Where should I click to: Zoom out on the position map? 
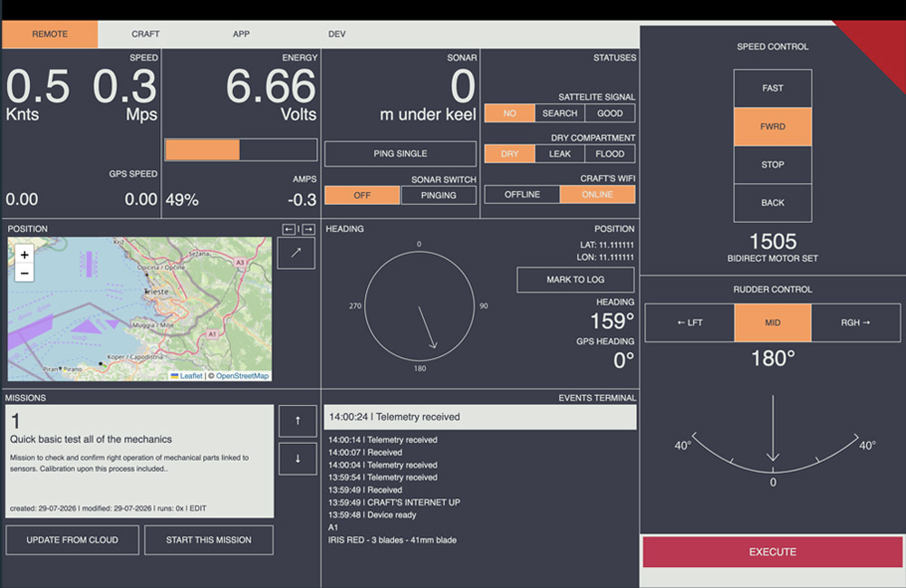[24, 273]
